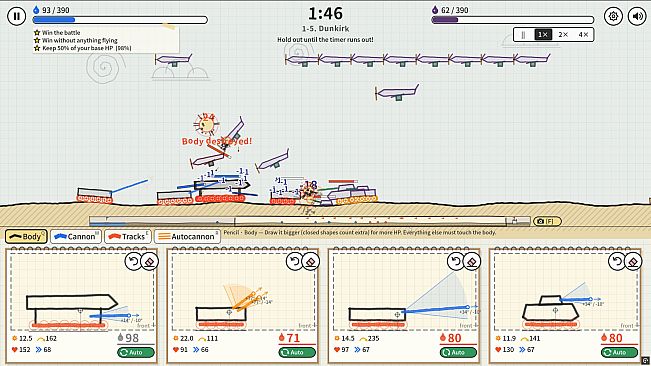
Task: Click the lone enemy plane below formation
Action: pyautogui.click(x=397, y=92)
